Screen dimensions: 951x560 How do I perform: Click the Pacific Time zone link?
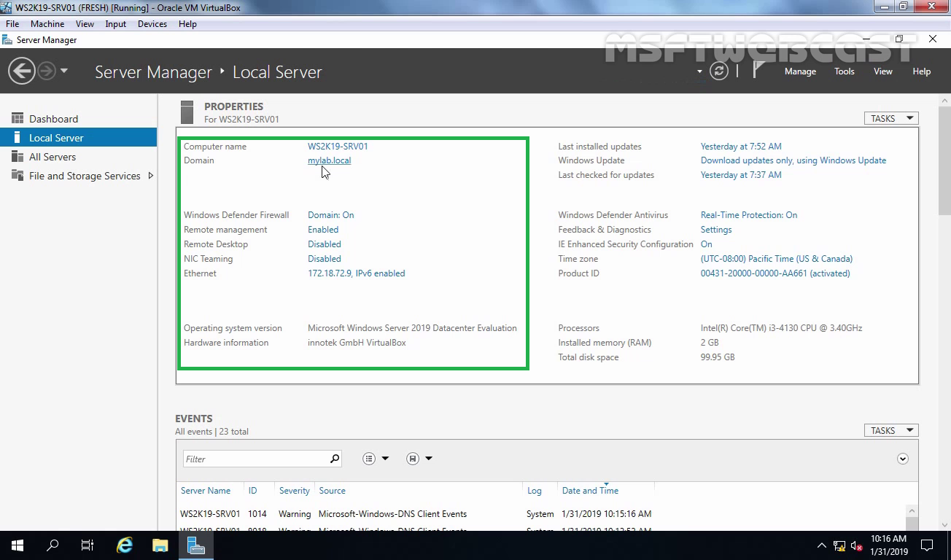click(777, 259)
